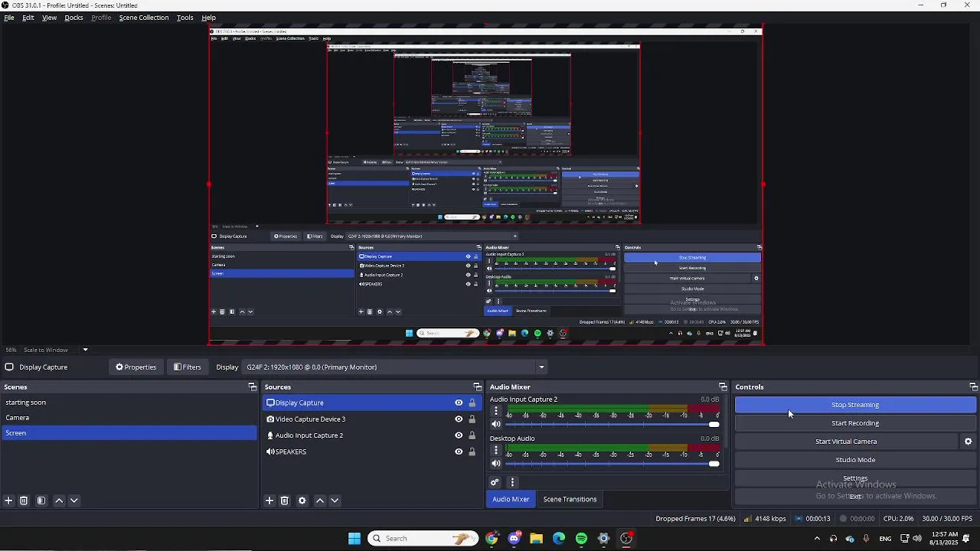Screen dimensions: 980x551
Task: Move scene up arrow in Scenes dock
Action: coord(59,500)
